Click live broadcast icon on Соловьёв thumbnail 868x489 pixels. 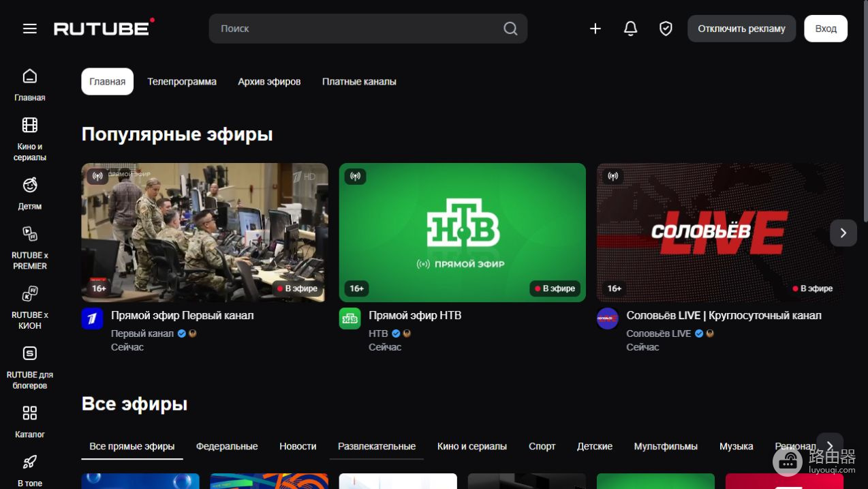click(x=613, y=177)
